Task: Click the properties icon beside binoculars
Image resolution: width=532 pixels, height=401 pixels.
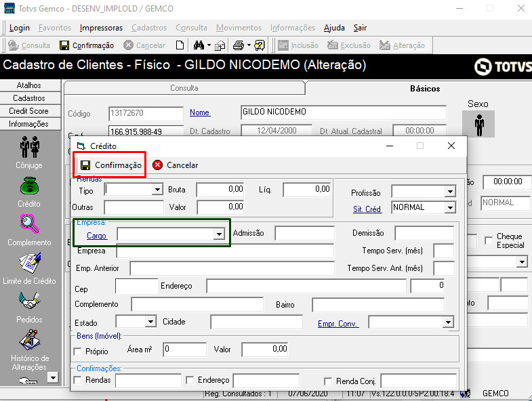Action: click(220, 45)
